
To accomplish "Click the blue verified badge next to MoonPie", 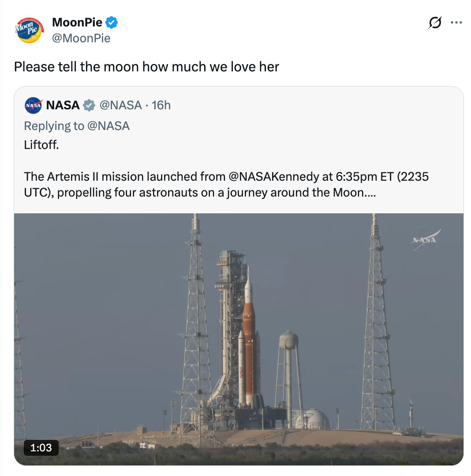I will (112, 22).
